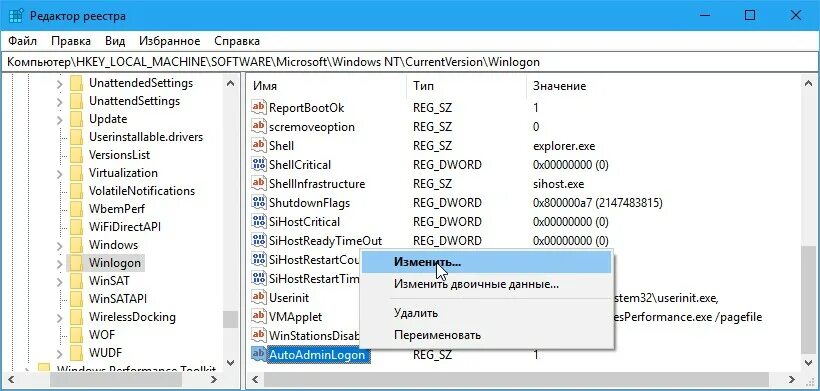Screen dimensions: 820x391
Task: Click the explorer.exe value data
Action: 564,146
